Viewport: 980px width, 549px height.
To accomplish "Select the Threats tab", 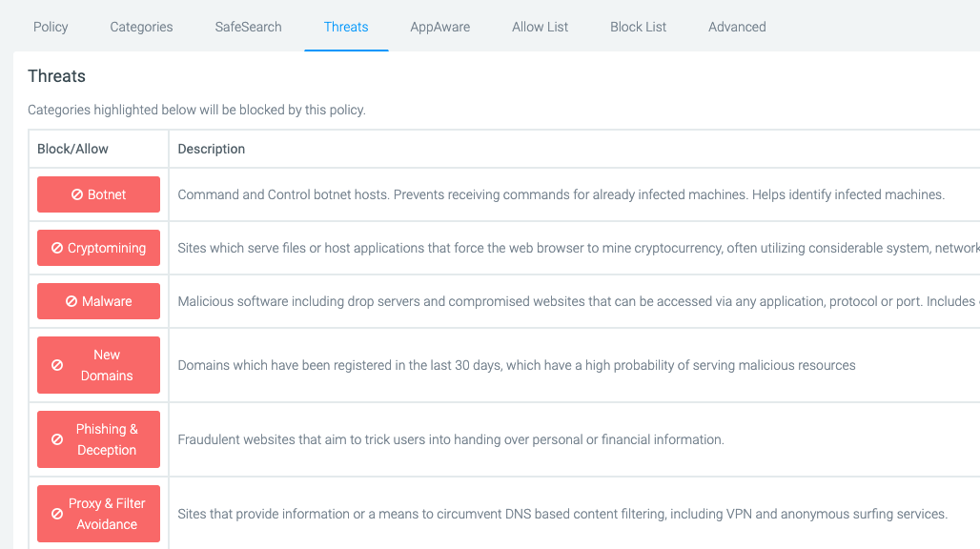I will 346,27.
